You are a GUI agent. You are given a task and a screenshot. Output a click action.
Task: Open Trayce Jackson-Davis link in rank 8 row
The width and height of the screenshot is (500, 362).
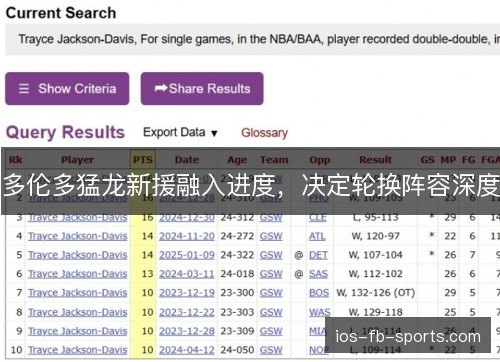pos(77,312)
